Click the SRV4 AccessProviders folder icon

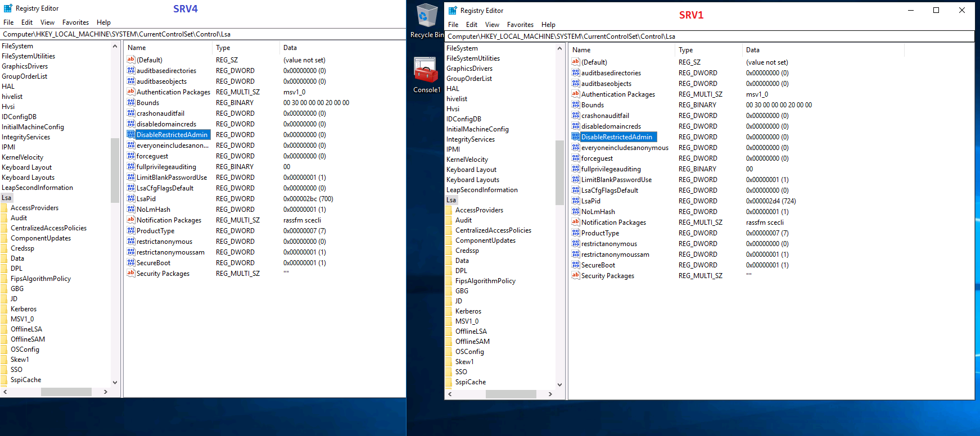(x=4, y=208)
